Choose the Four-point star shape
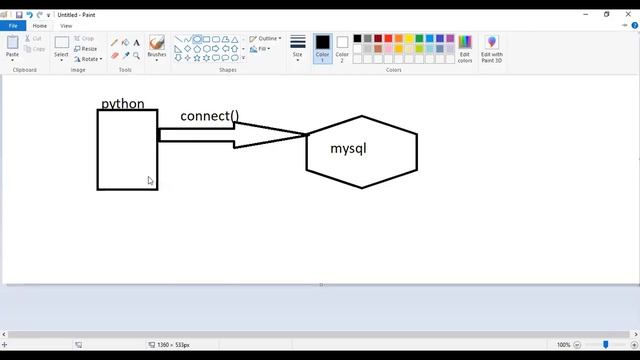 188,58
